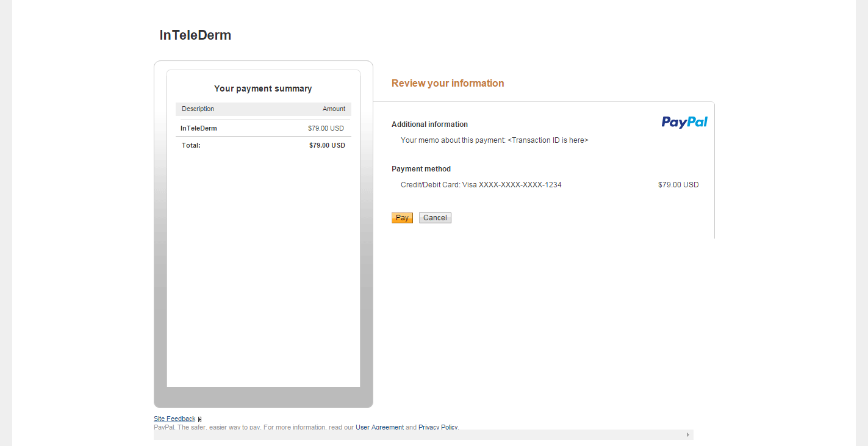Click the InTeleDerm merchant title at top
Screen dimensions: 868x446
coord(195,35)
